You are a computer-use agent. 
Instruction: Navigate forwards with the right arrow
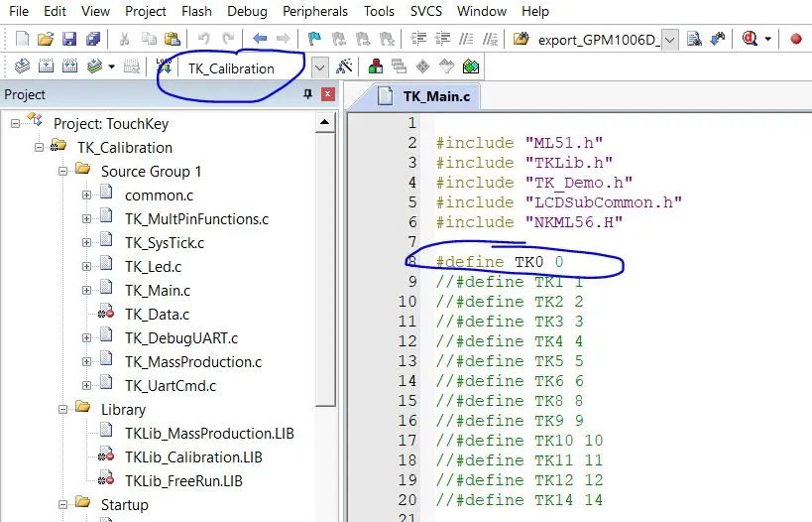click(283, 39)
